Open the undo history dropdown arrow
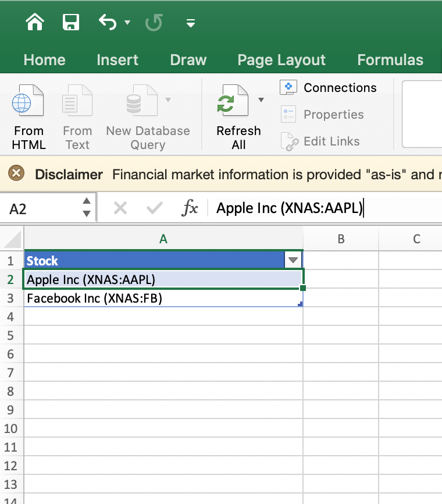This screenshot has width=442, height=504. click(127, 23)
